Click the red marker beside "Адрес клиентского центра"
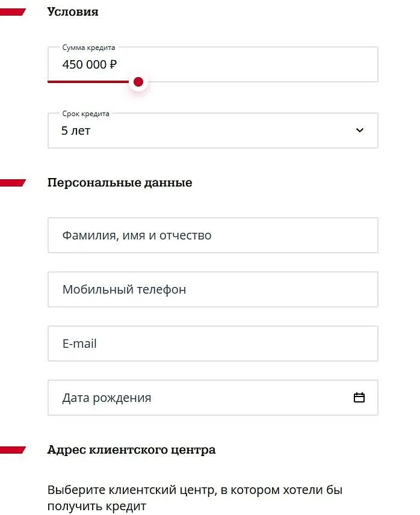Image resolution: width=420 pixels, height=515 pixels. (12, 449)
